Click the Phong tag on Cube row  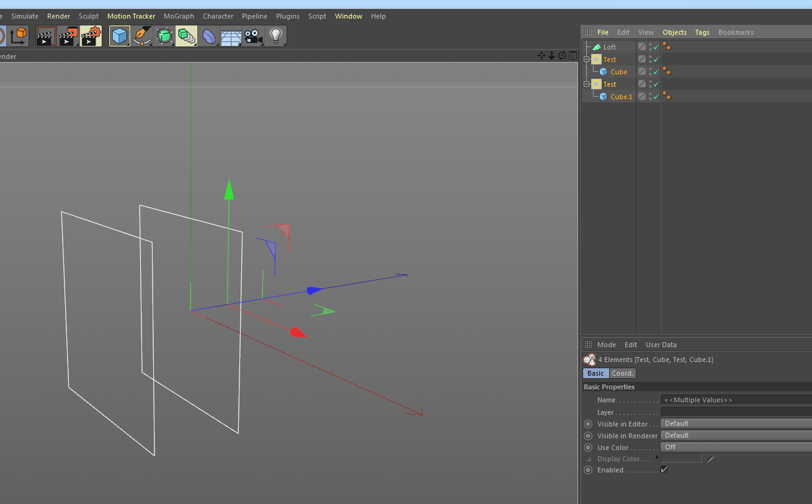coord(667,71)
